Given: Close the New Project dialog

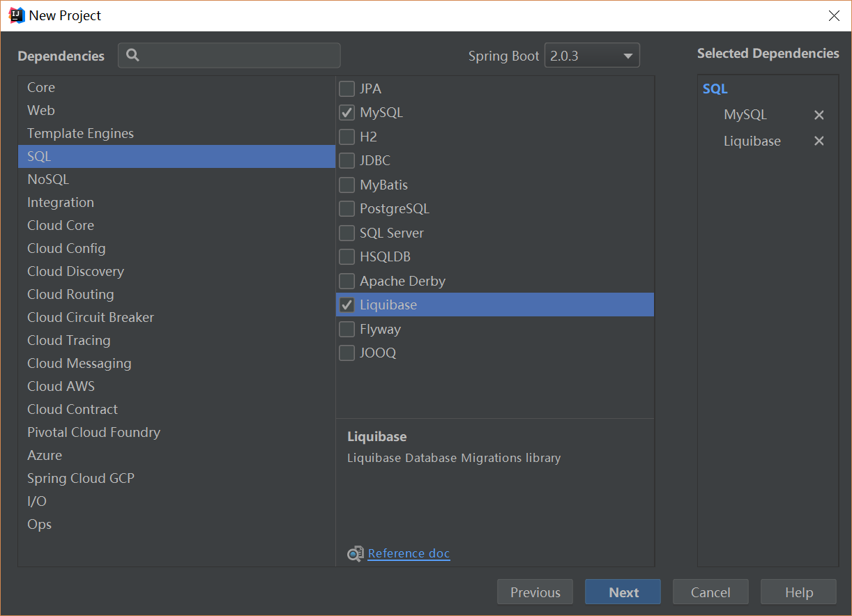Looking at the screenshot, I should point(834,15).
